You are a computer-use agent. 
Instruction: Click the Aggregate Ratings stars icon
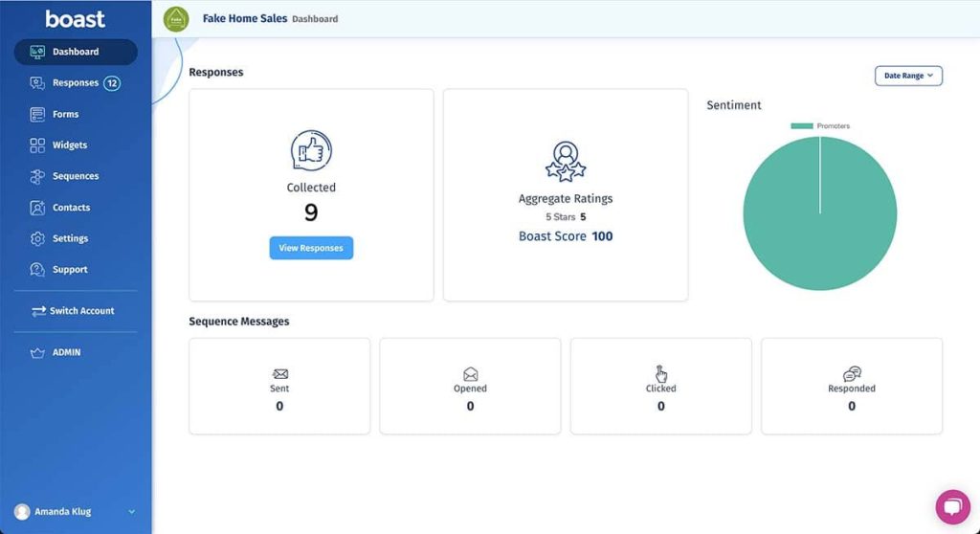tap(566, 162)
